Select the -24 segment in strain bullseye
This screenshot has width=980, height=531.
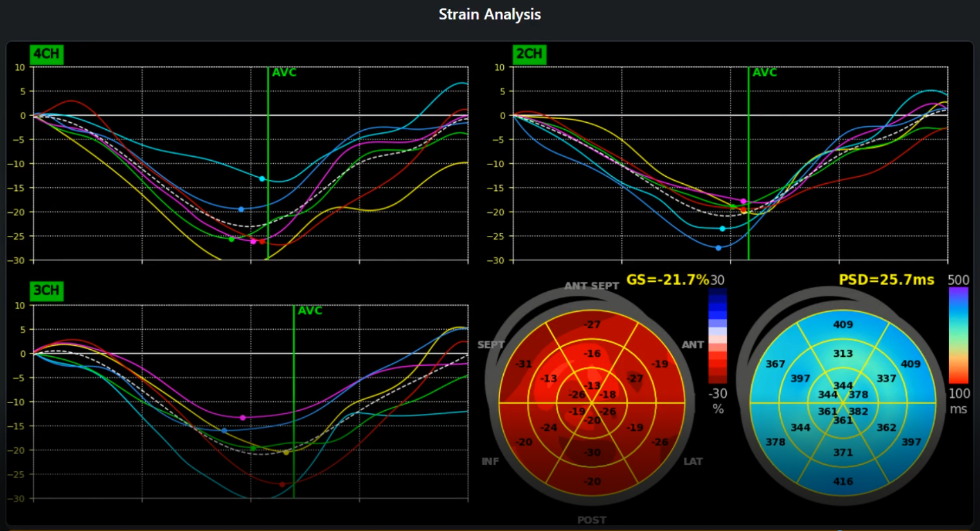click(548, 428)
